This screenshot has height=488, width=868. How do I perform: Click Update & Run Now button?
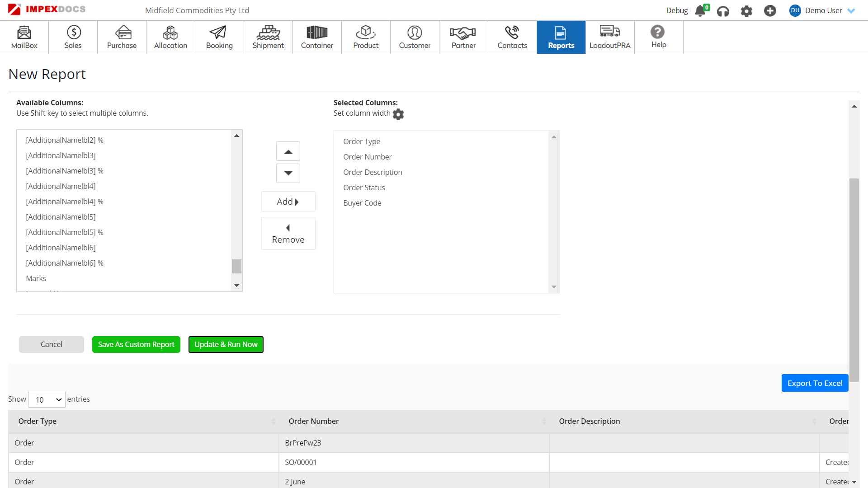pos(226,344)
